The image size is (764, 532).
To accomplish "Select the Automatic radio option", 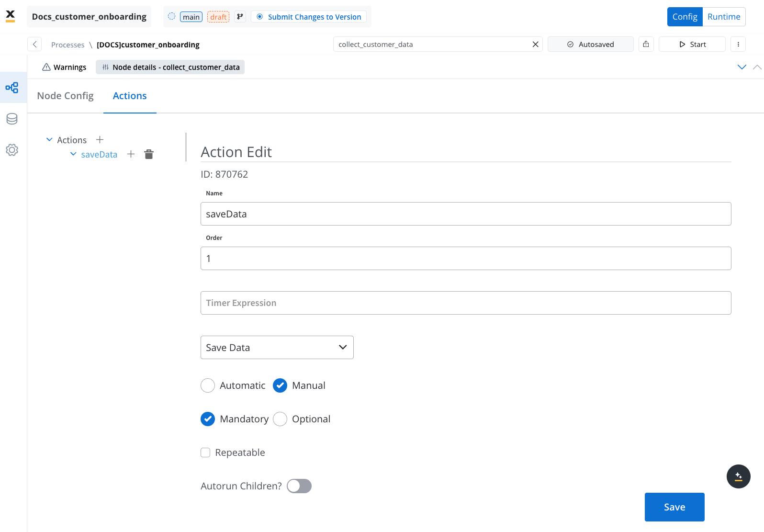I will pyautogui.click(x=208, y=385).
